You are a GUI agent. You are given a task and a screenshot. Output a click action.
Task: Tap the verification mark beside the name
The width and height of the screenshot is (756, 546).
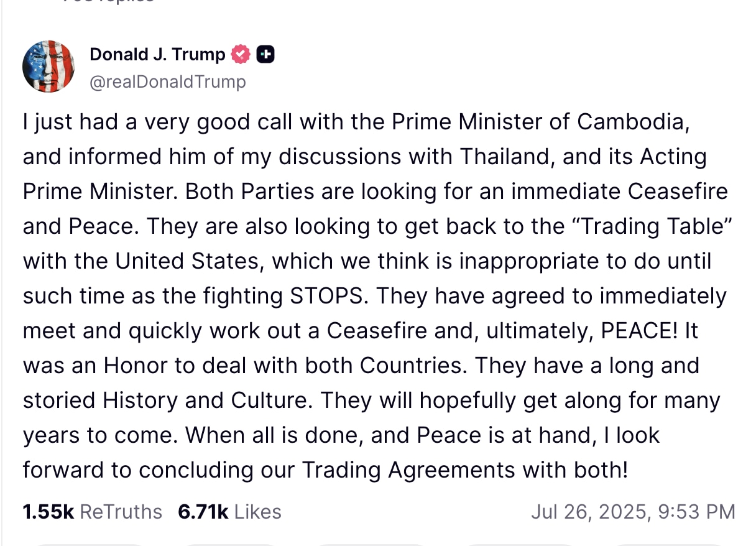[x=241, y=54]
